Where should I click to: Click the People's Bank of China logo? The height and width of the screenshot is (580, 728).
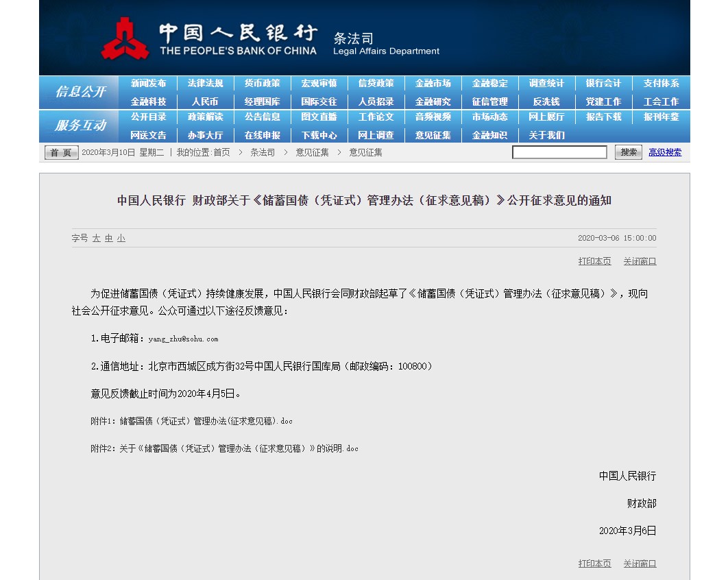tap(125, 39)
